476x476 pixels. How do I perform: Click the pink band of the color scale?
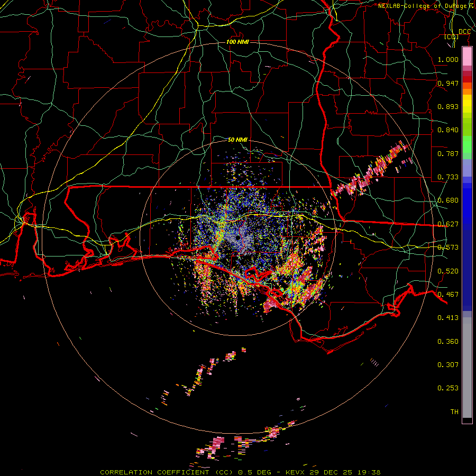pos(467,57)
